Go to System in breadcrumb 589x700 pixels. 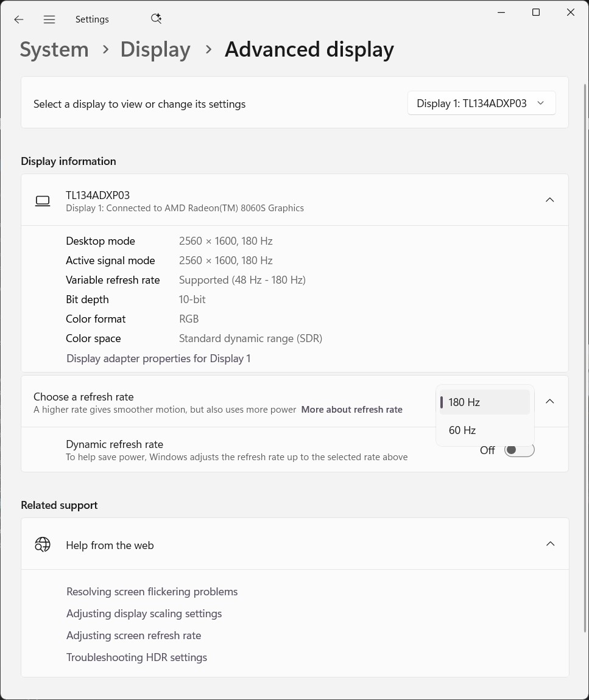[54, 50]
